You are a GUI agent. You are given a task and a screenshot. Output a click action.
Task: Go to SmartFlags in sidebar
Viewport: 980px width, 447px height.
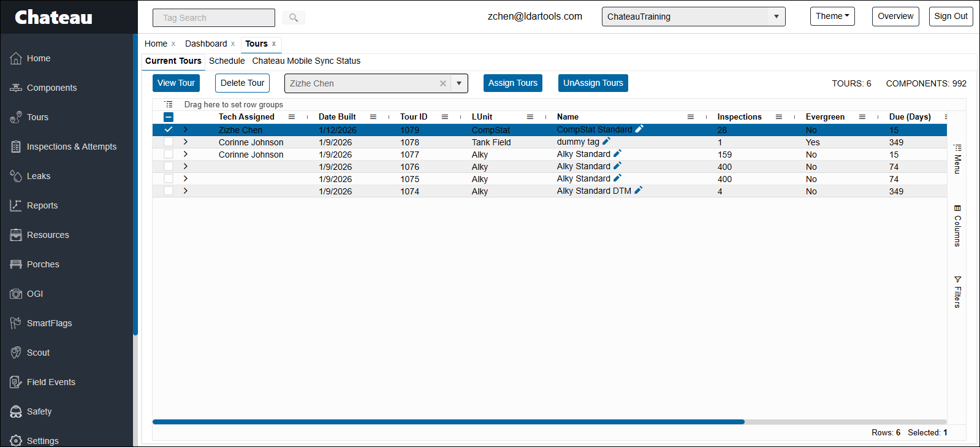49,323
